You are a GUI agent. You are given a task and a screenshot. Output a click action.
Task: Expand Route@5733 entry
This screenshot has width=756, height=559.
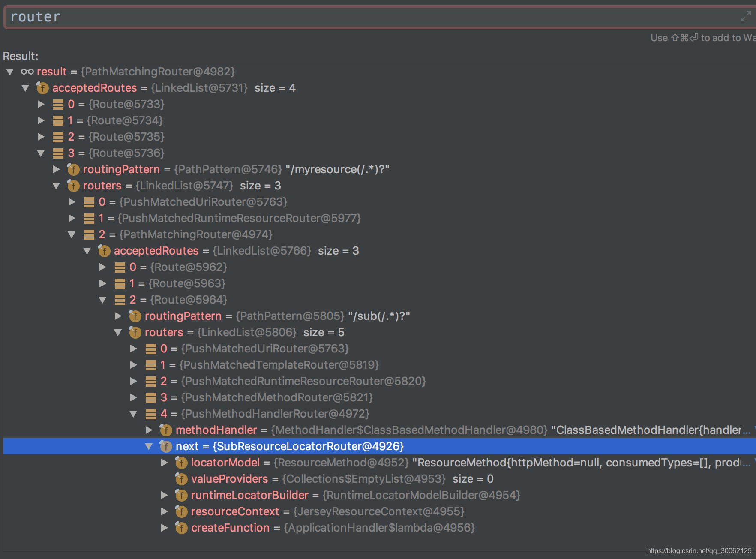click(x=41, y=104)
